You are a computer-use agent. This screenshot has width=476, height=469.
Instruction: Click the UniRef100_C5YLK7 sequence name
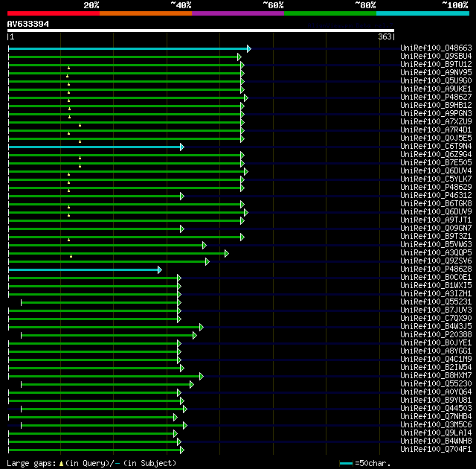(x=436, y=179)
